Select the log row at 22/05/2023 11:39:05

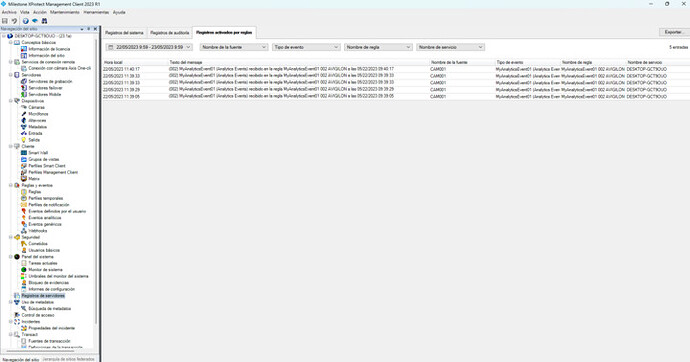[396, 96]
